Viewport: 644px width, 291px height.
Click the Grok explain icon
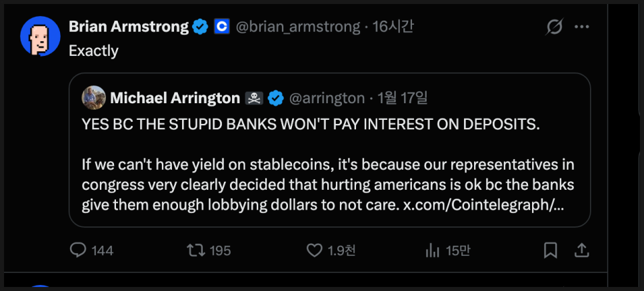[x=554, y=27]
